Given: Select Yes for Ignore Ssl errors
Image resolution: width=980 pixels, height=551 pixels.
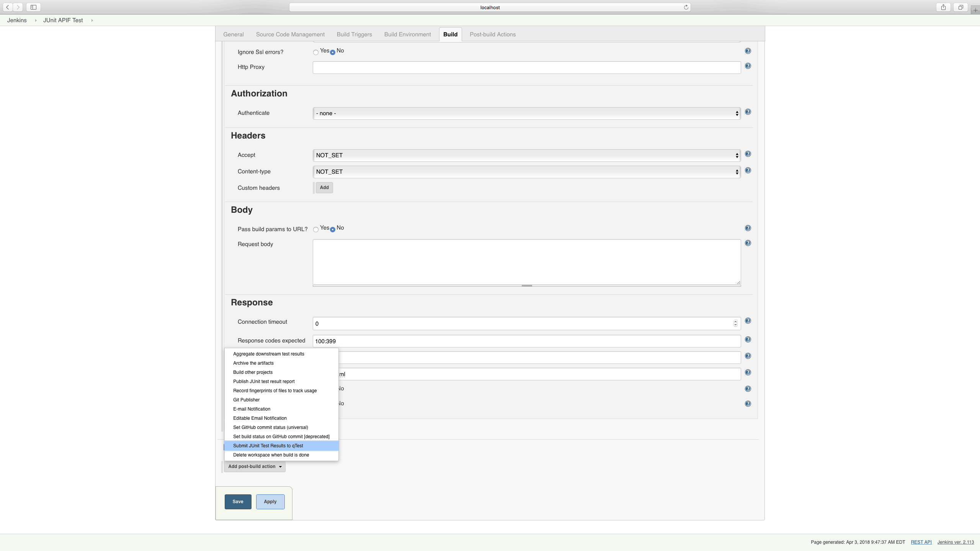Looking at the screenshot, I should click(x=316, y=52).
